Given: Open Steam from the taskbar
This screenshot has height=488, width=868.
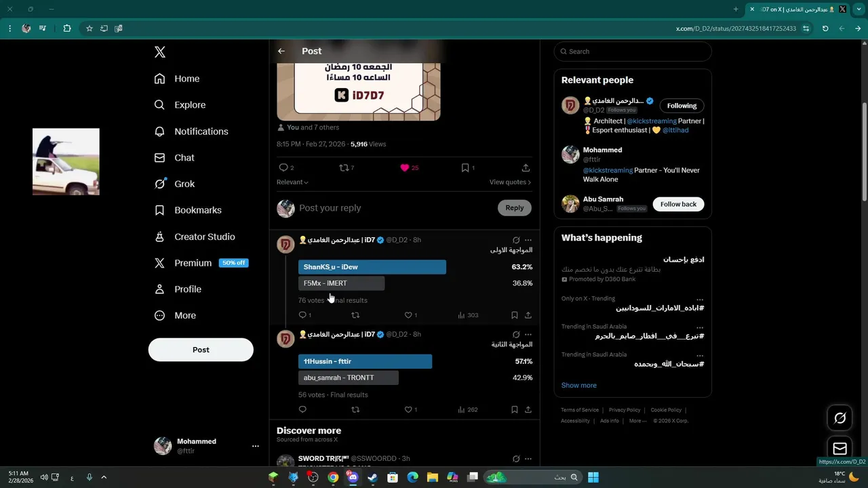Looking at the screenshot, I should (x=372, y=477).
